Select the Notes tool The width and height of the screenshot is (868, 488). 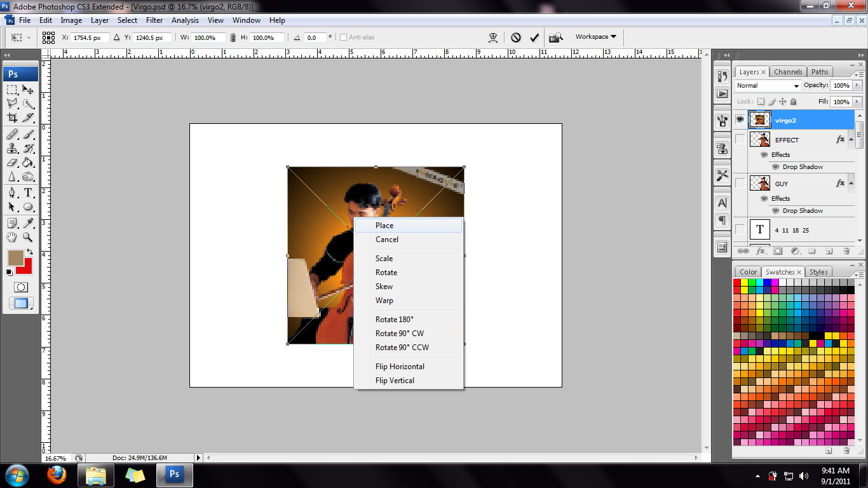pos(12,224)
